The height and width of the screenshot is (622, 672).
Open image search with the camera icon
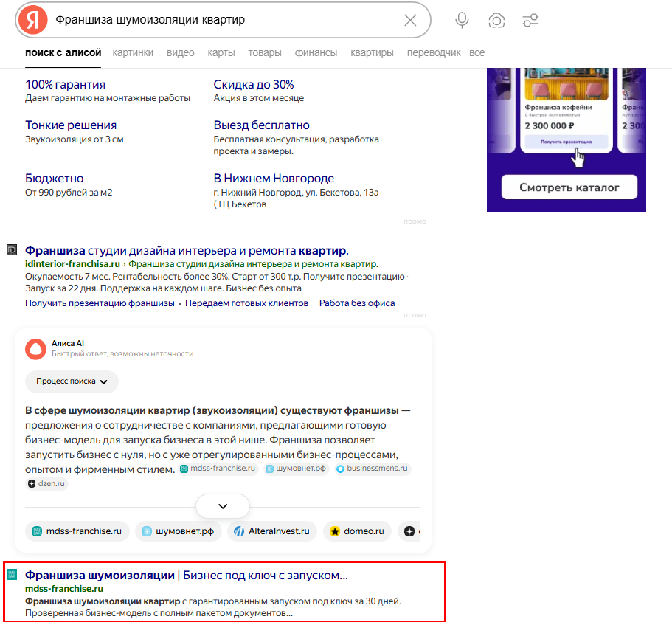[496, 20]
